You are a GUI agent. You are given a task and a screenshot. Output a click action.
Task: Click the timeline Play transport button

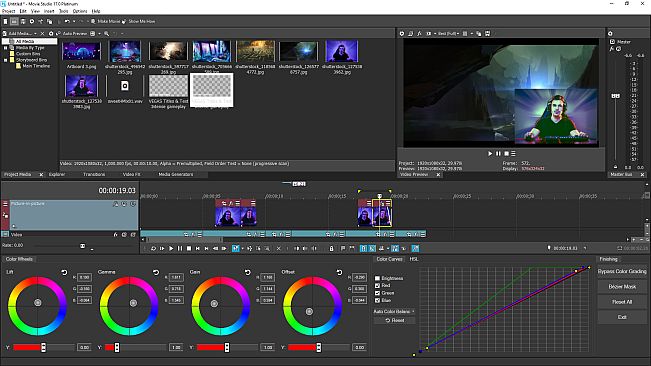pyautogui.click(x=171, y=248)
